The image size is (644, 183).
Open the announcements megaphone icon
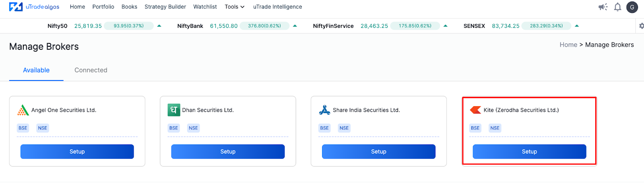[x=603, y=7]
